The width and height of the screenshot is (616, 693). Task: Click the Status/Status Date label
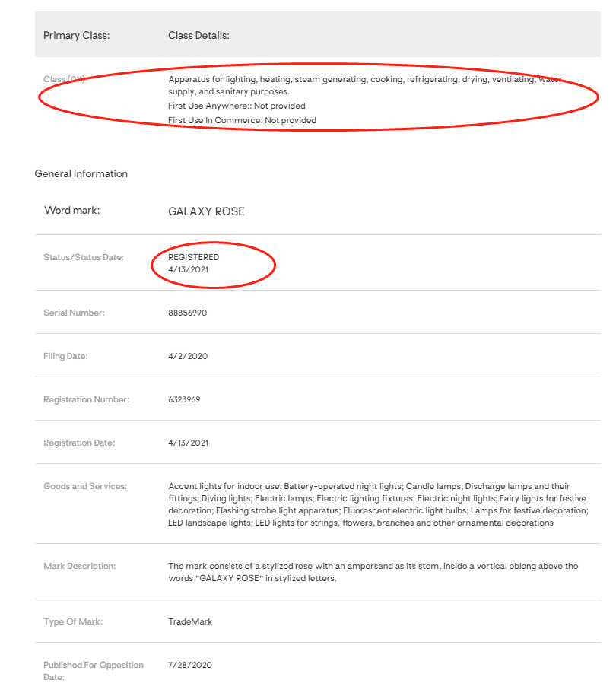pyautogui.click(x=84, y=257)
